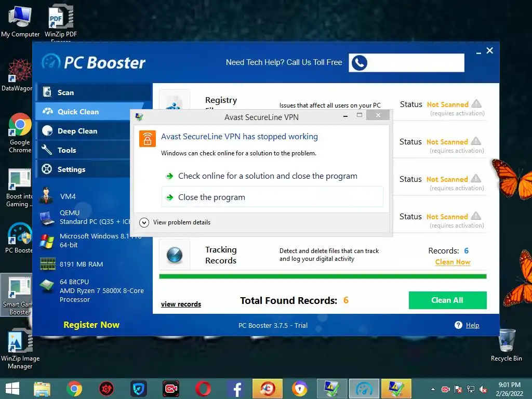The width and height of the screenshot is (532, 399).
Task: Choose Check online for a solution option
Action: (272, 176)
